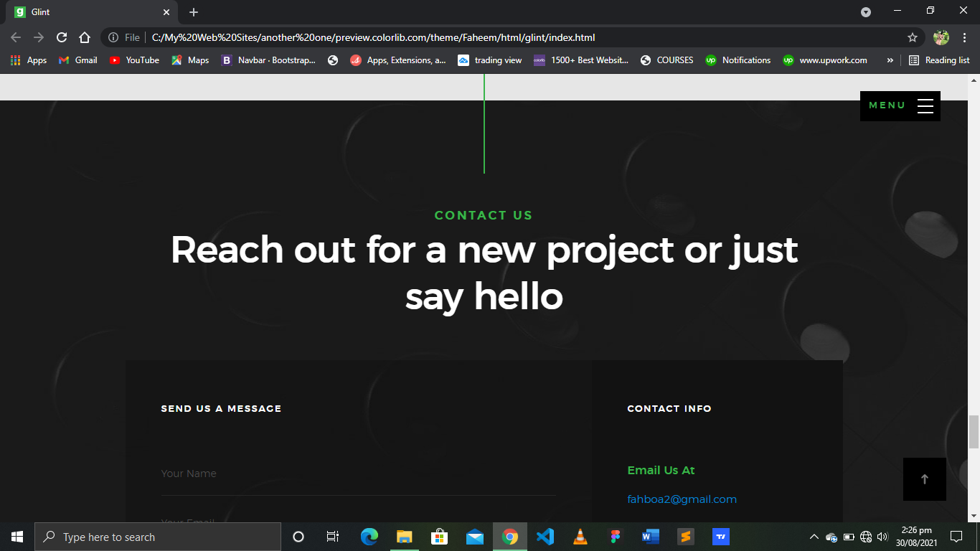Open Figma from the taskbar
Image resolution: width=980 pixels, height=551 pixels.
coord(616,537)
